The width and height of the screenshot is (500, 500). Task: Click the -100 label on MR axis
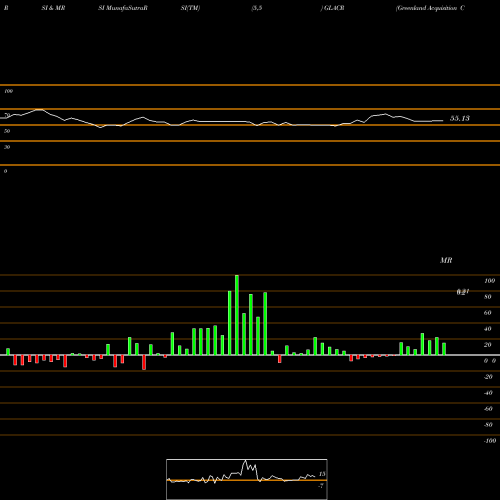click(490, 441)
